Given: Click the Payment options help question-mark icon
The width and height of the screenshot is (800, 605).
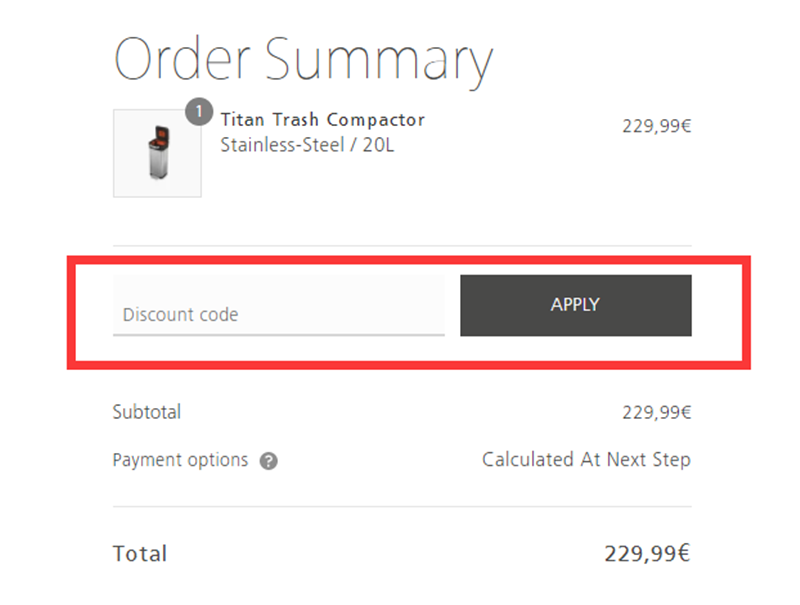Looking at the screenshot, I should [268, 461].
